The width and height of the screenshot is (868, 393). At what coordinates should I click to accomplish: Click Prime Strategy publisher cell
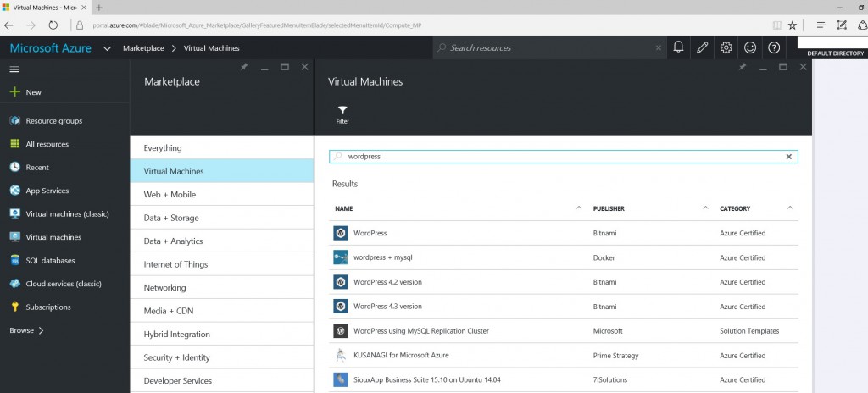click(x=615, y=356)
